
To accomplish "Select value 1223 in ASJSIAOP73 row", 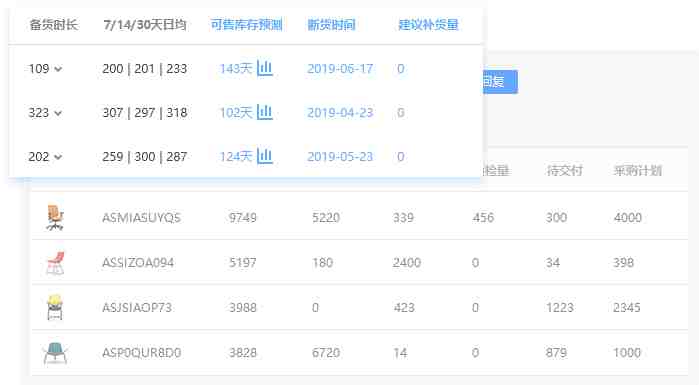I will coord(560,307).
